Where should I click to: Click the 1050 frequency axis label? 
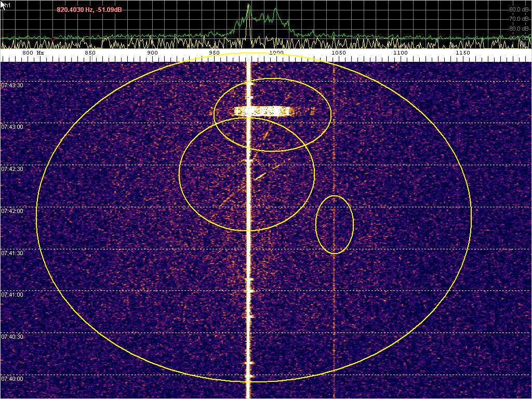tap(338, 53)
